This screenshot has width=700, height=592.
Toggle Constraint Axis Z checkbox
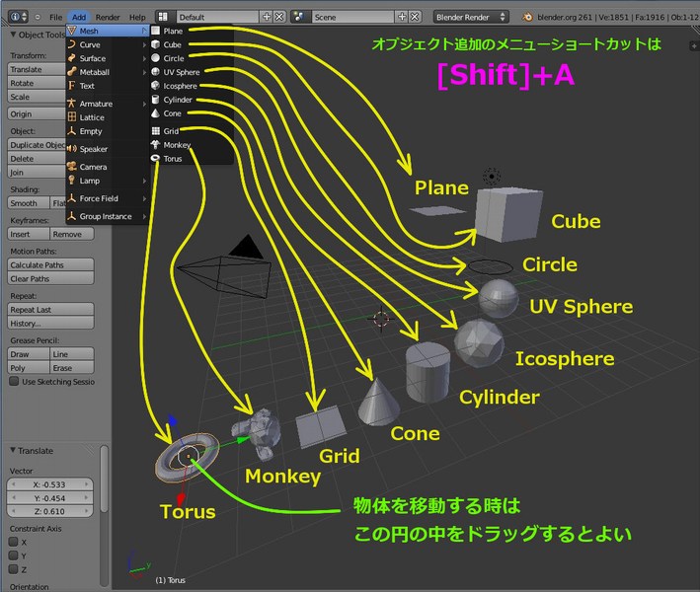14,569
